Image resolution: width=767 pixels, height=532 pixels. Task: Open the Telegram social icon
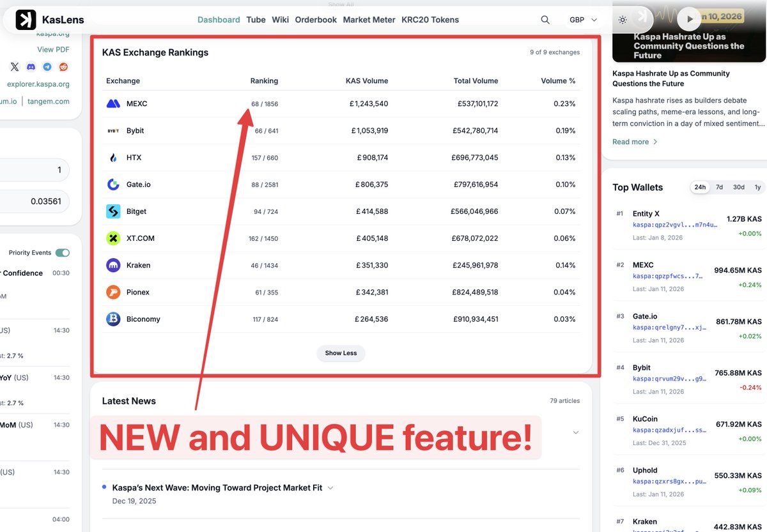pyautogui.click(x=47, y=67)
